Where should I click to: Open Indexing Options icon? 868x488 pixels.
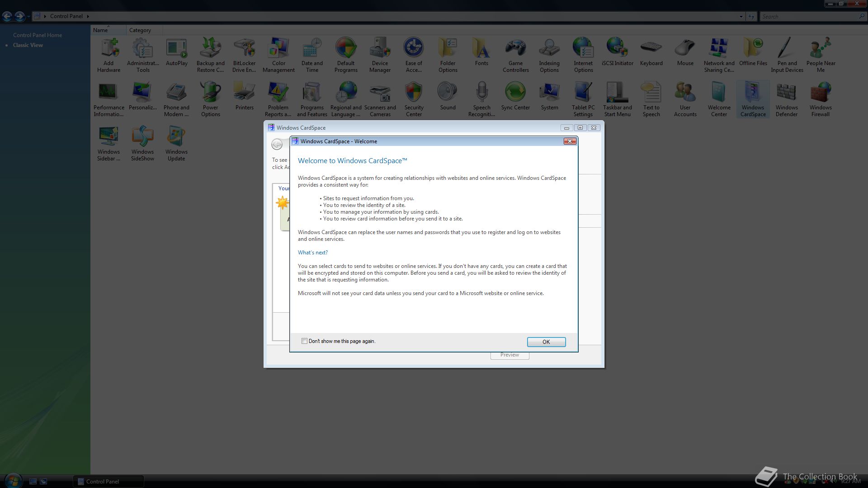(549, 55)
